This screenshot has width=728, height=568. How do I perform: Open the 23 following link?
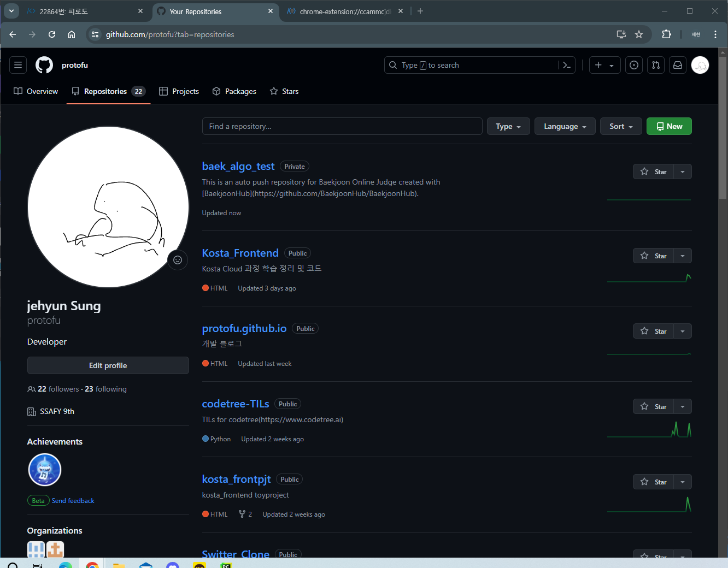[x=106, y=389]
